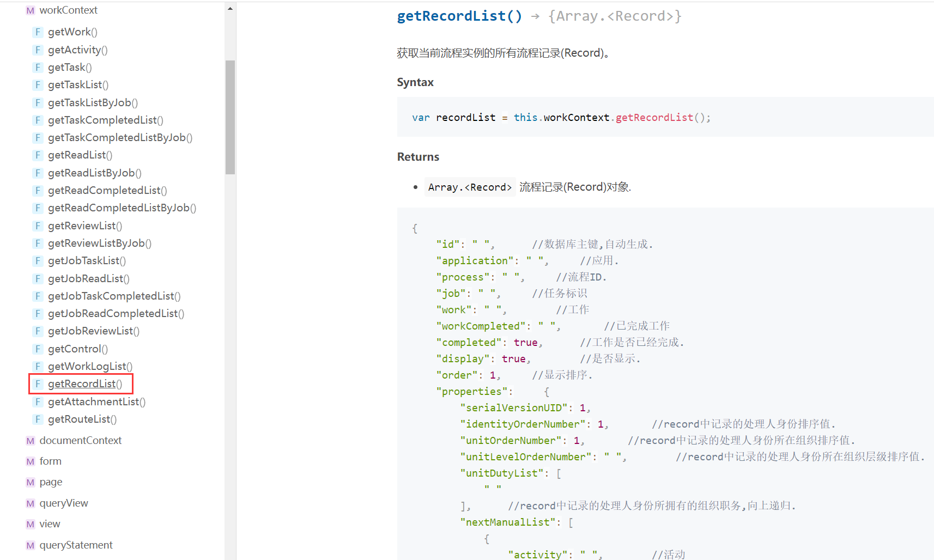The image size is (934, 560).
Task: Go to getRouteList() method
Action: (82, 419)
